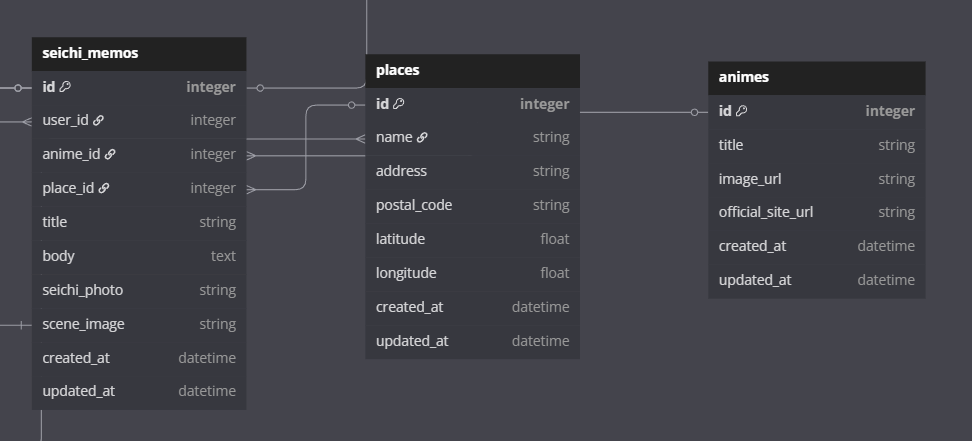Select the postal_code field in places

pos(472,205)
